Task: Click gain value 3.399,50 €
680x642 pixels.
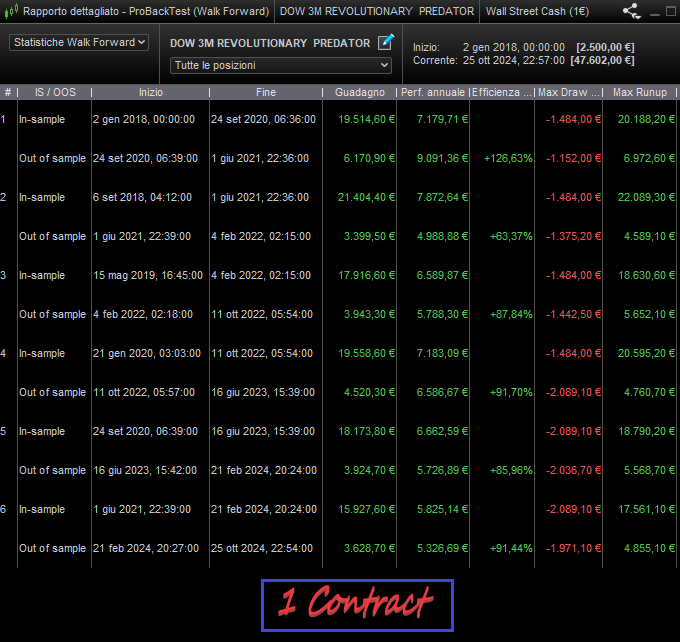Action: coord(369,236)
